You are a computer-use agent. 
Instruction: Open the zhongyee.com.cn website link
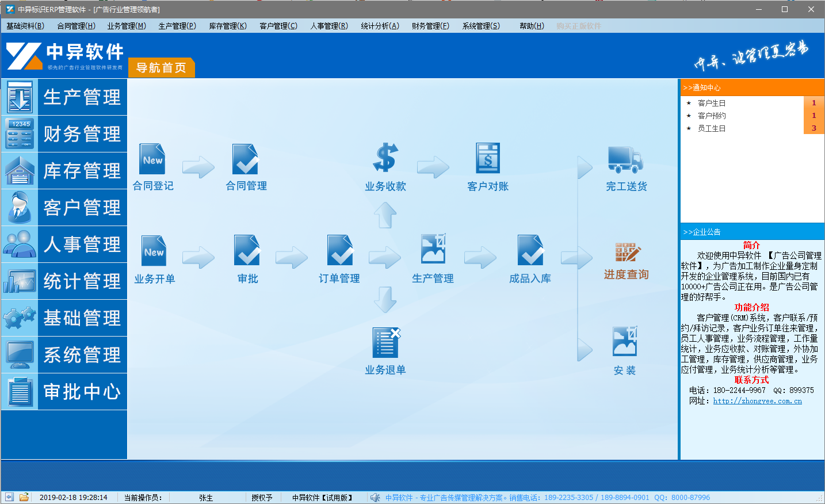tap(757, 401)
